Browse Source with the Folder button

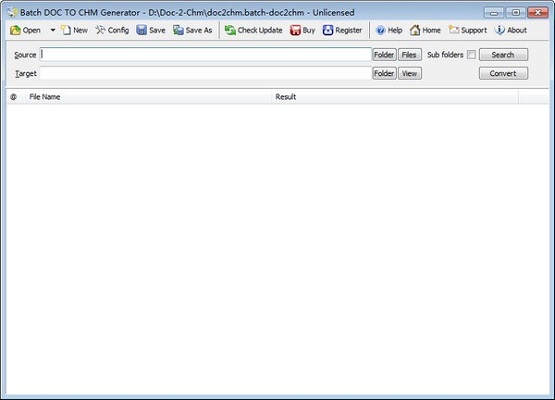point(384,55)
